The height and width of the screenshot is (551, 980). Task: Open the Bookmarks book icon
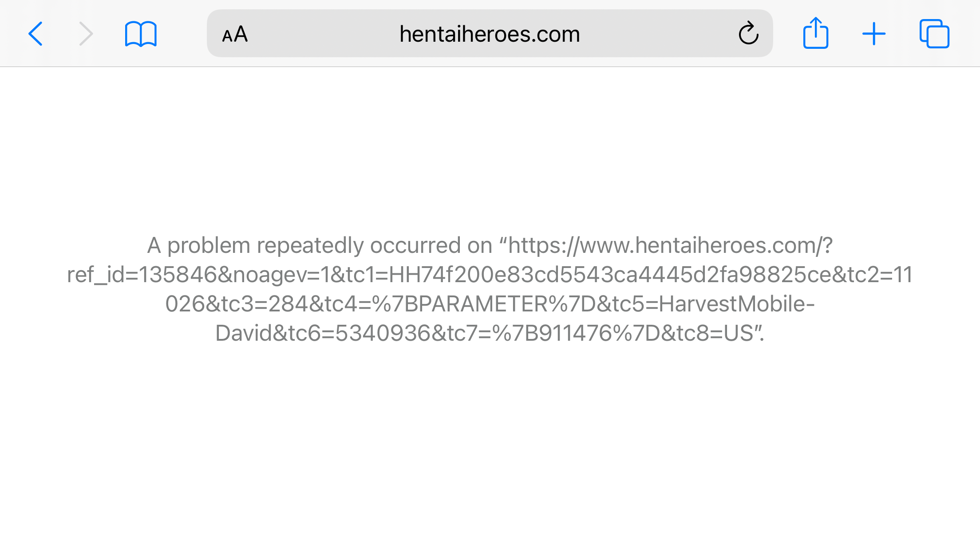point(141,34)
